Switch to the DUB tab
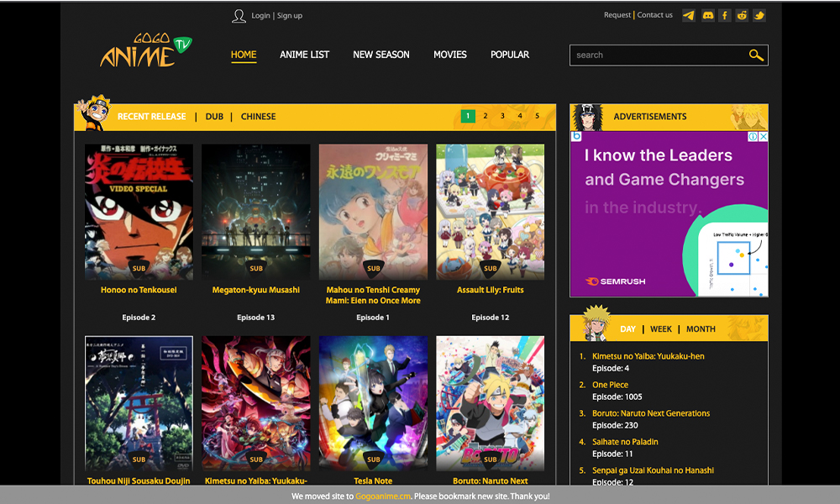 214,117
